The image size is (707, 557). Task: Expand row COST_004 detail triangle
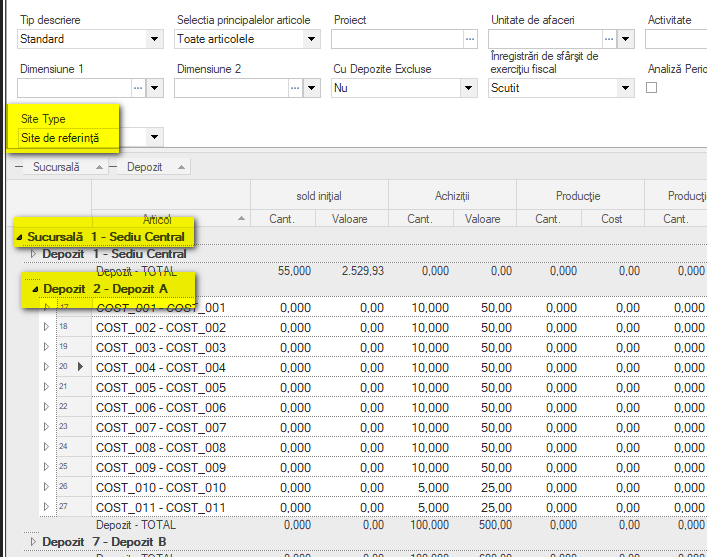coord(46,367)
